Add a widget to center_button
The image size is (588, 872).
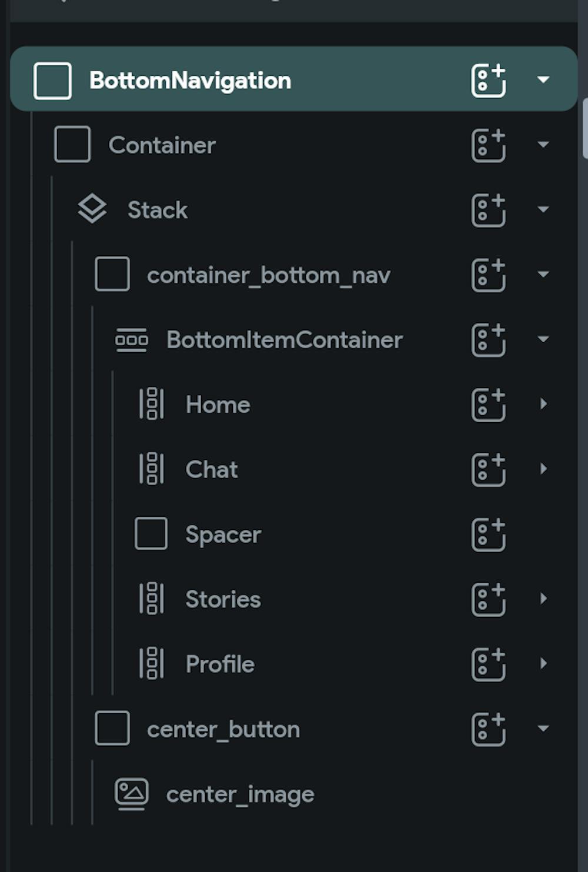pos(488,729)
